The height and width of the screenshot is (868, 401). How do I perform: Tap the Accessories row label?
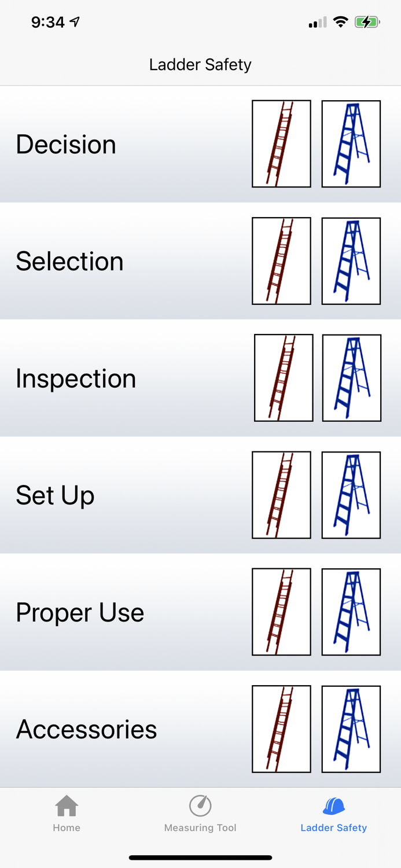coord(87,729)
